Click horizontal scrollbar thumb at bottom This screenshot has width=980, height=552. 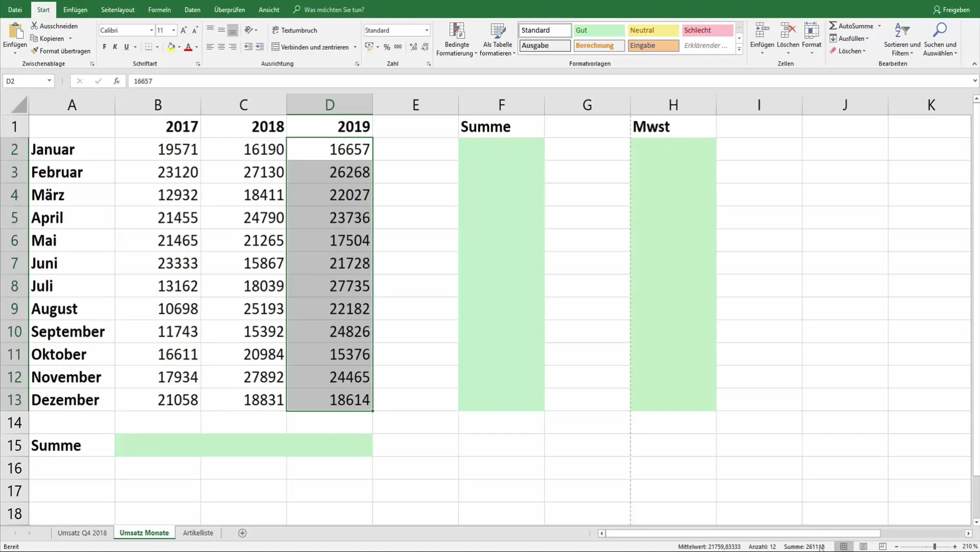pyautogui.click(x=743, y=533)
